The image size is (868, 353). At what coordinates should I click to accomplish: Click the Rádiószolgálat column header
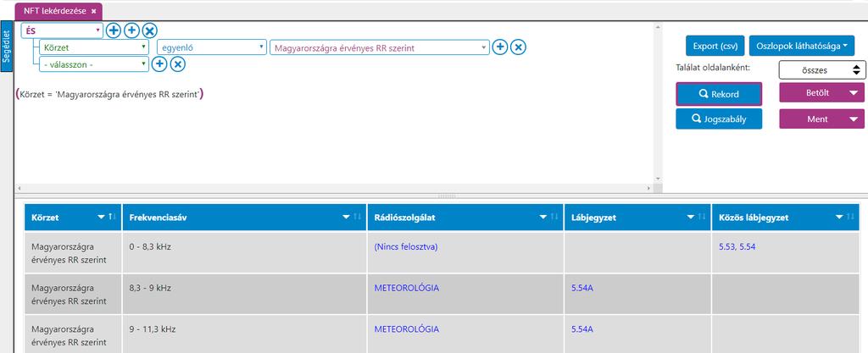click(x=465, y=217)
